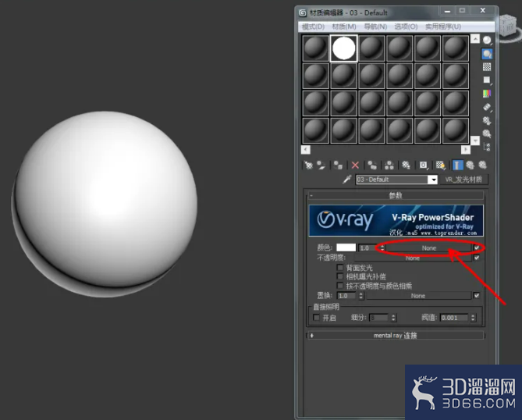Viewport: 522px width, 420px height.
Task: Click the color multiplier 1.0 field
Action: (368, 247)
